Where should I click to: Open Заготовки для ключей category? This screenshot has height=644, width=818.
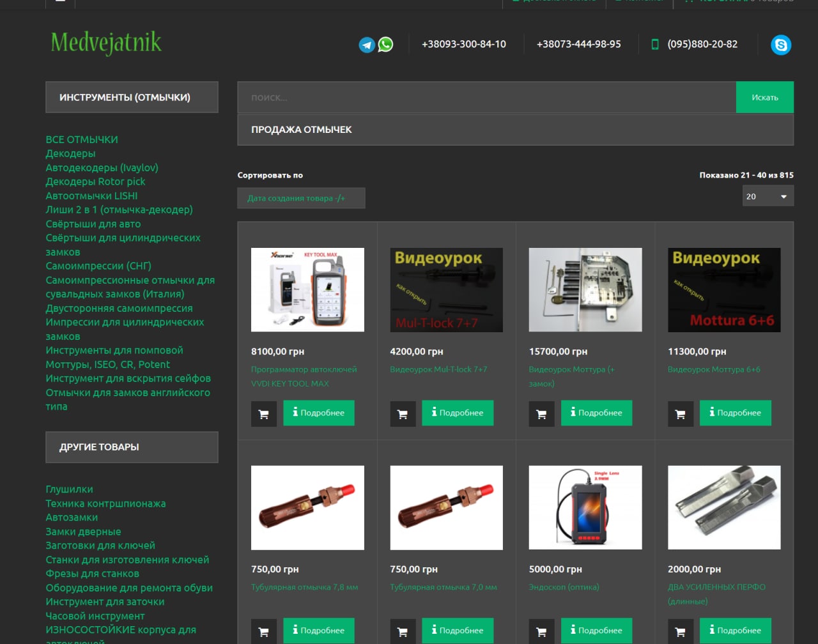(100, 546)
